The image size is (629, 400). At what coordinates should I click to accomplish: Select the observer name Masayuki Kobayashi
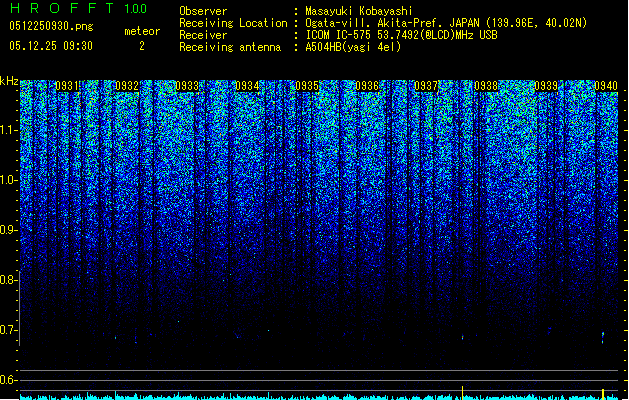(x=359, y=11)
